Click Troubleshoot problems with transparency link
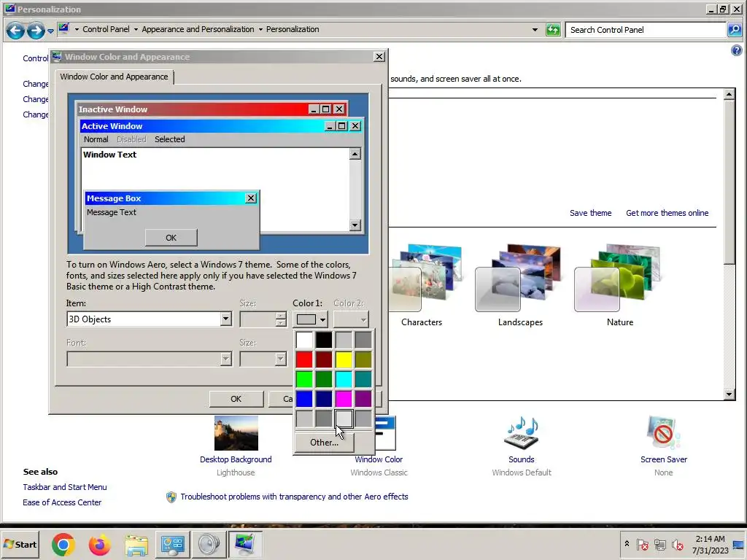The width and height of the screenshot is (747, 560). point(294,497)
